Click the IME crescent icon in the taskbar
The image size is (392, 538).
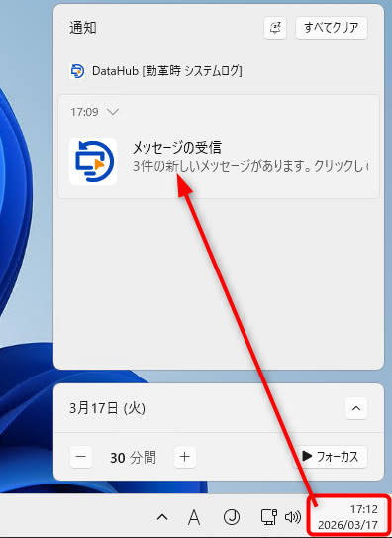232,517
